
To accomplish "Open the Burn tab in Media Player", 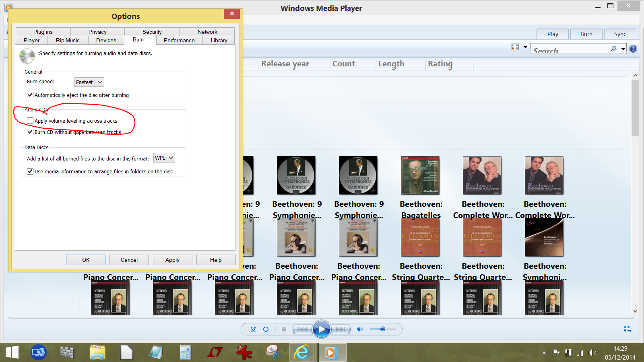I will 586,34.
